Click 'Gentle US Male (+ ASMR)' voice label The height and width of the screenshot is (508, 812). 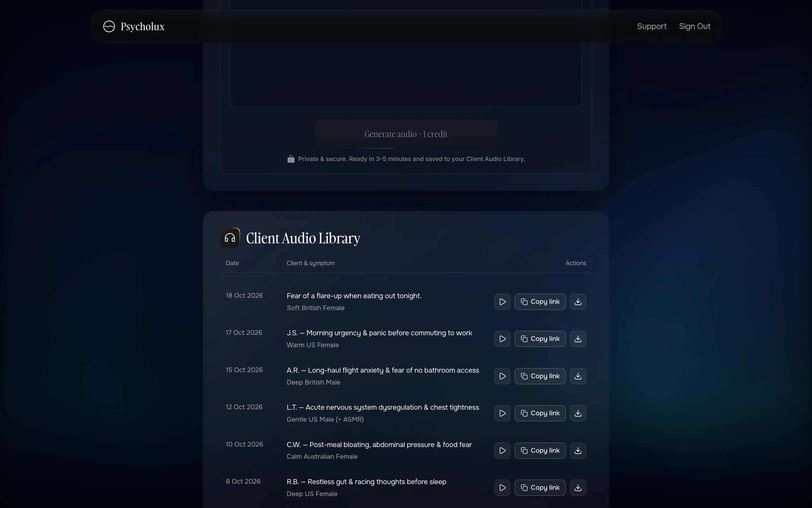click(325, 419)
